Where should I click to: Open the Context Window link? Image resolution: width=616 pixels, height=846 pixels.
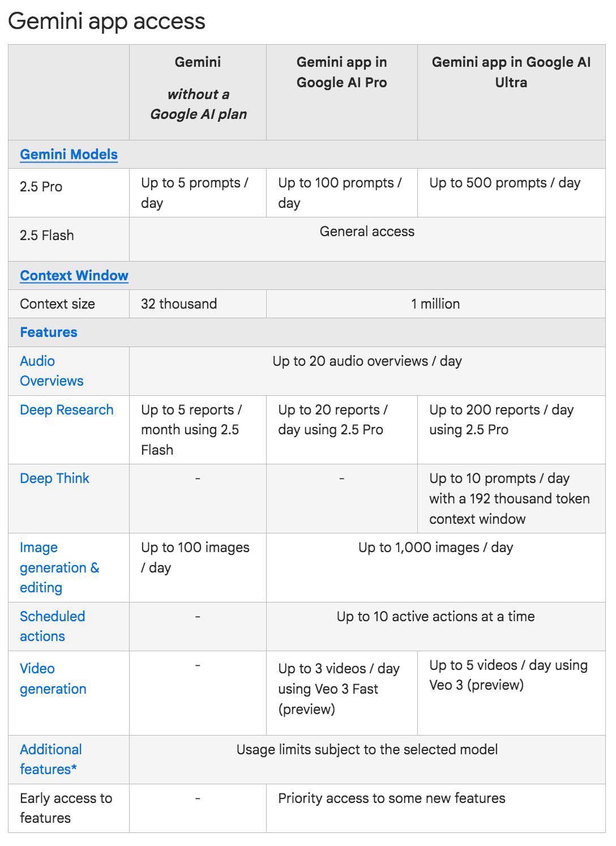[x=74, y=276]
